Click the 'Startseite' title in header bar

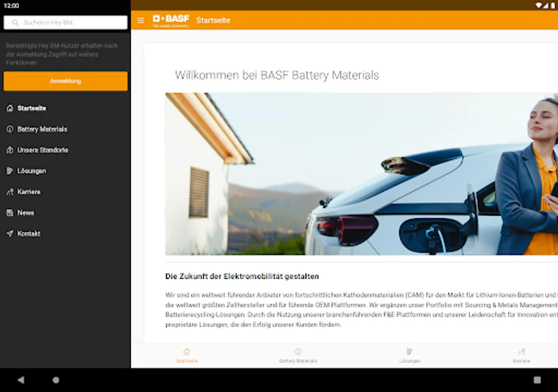[x=213, y=20]
